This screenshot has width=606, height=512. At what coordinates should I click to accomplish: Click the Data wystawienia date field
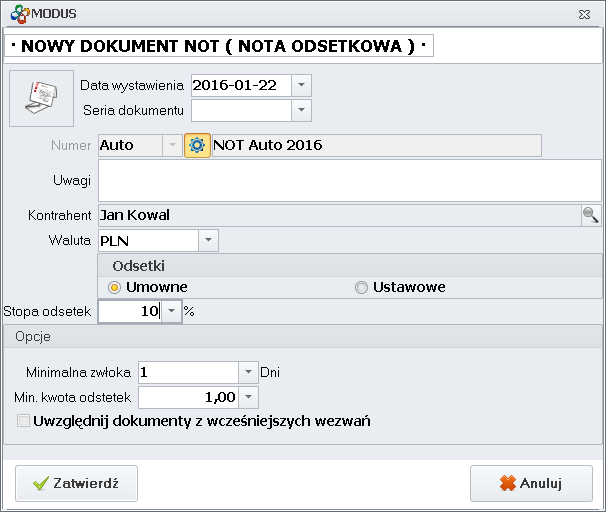(x=241, y=85)
